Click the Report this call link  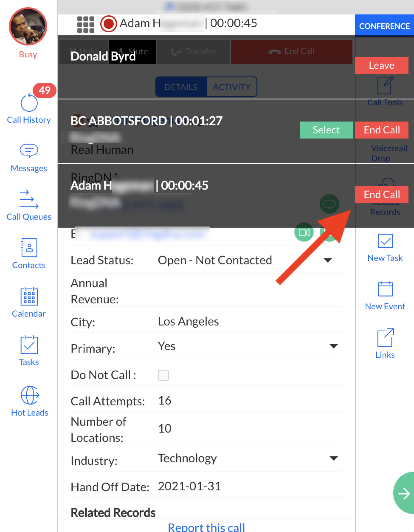click(x=206, y=527)
